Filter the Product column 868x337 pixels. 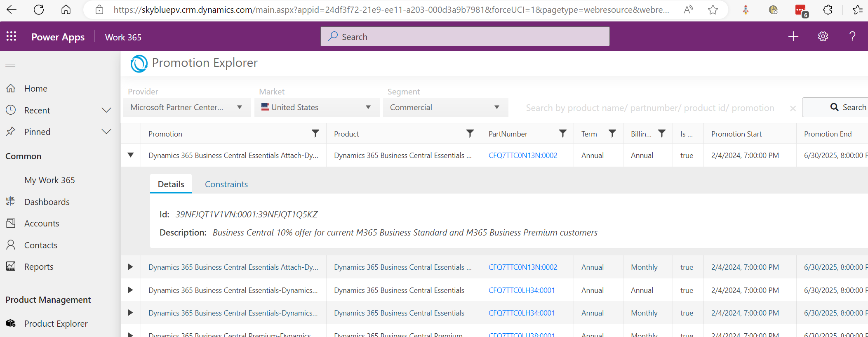tap(470, 133)
